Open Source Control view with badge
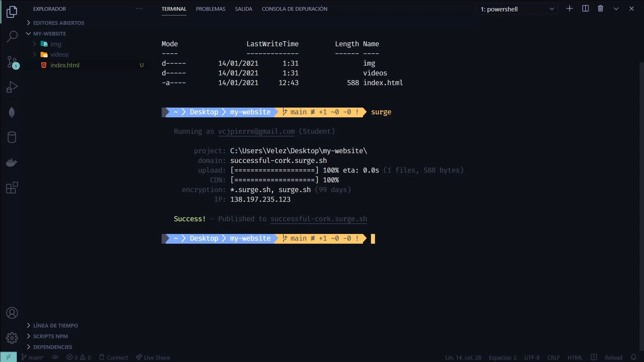The height and width of the screenshot is (362, 644). (12, 62)
